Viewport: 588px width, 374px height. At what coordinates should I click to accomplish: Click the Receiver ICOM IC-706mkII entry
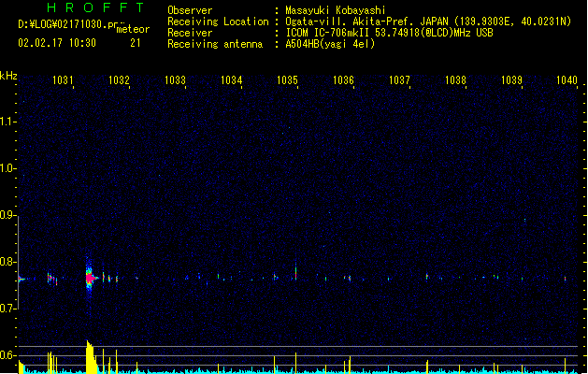pos(389,33)
